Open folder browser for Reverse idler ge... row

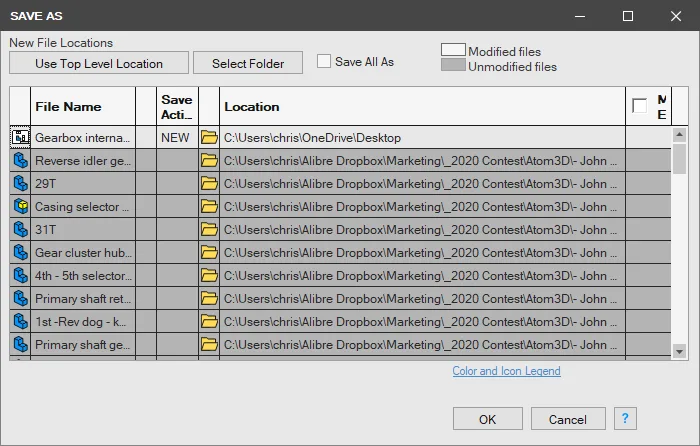click(x=209, y=160)
